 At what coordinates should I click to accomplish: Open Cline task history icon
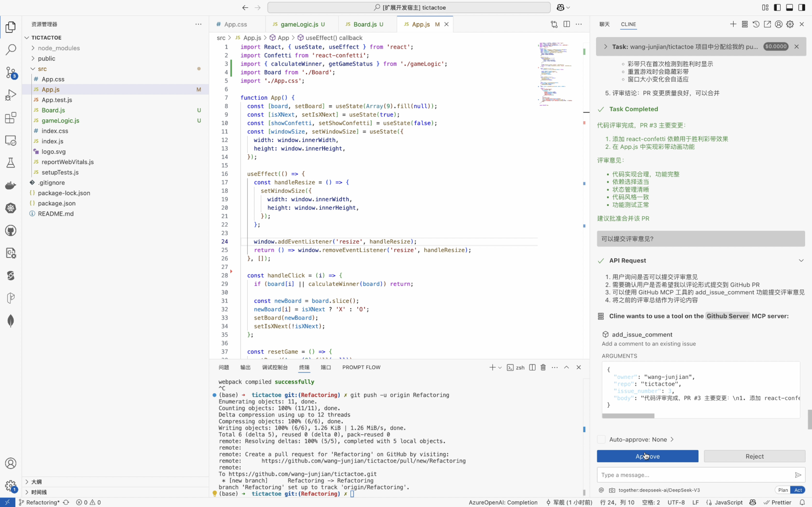tap(756, 24)
